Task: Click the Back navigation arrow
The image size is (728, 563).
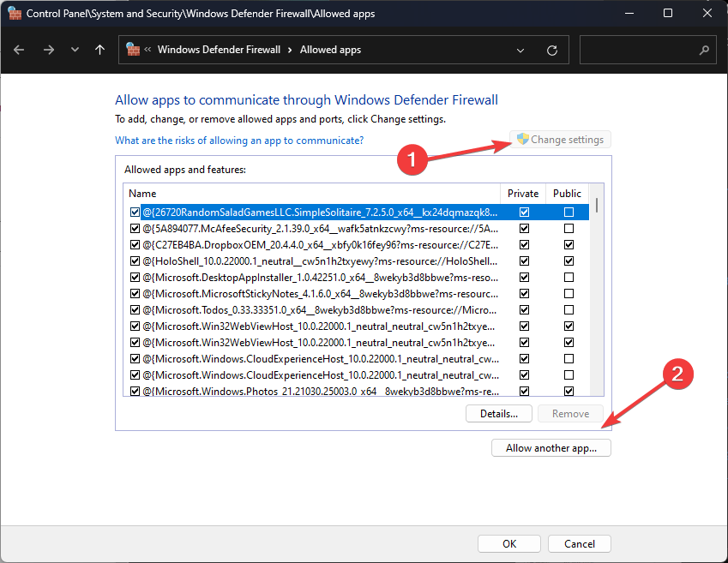Action: [x=19, y=50]
